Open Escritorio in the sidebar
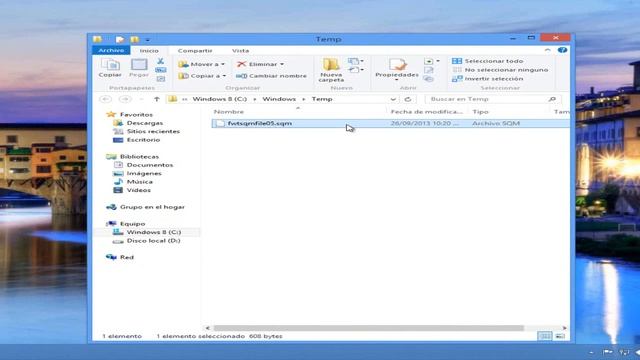This screenshot has width=640, height=360. pos(143,140)
